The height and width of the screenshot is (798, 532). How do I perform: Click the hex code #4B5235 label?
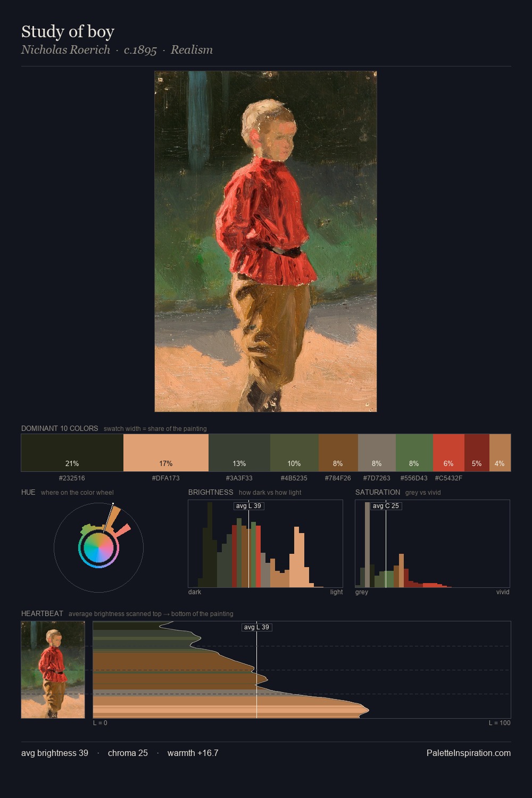(294, 478)
